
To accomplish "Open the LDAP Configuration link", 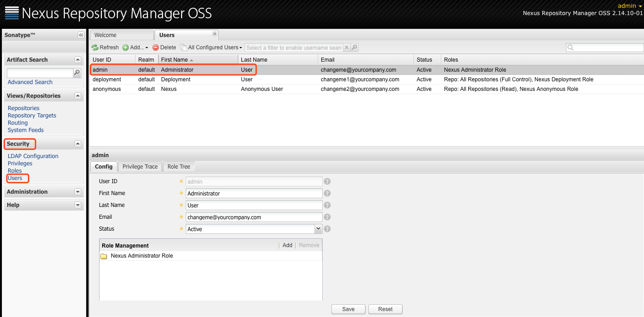I will [x=33, y=156].
